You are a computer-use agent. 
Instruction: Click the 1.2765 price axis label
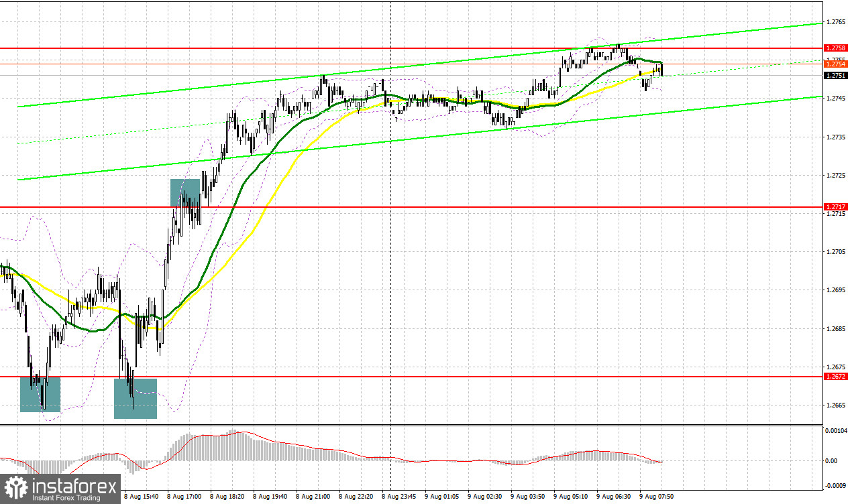[836, 23]
